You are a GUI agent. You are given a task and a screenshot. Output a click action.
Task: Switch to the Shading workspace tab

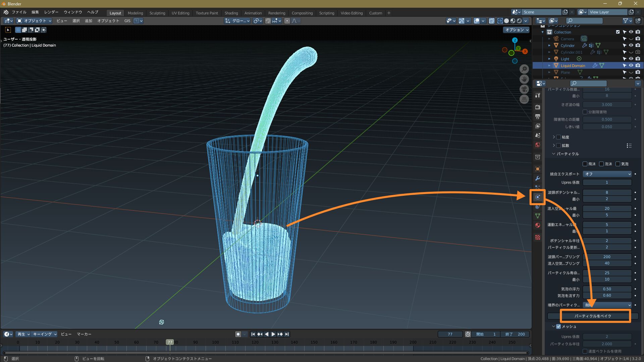(231, 13)
